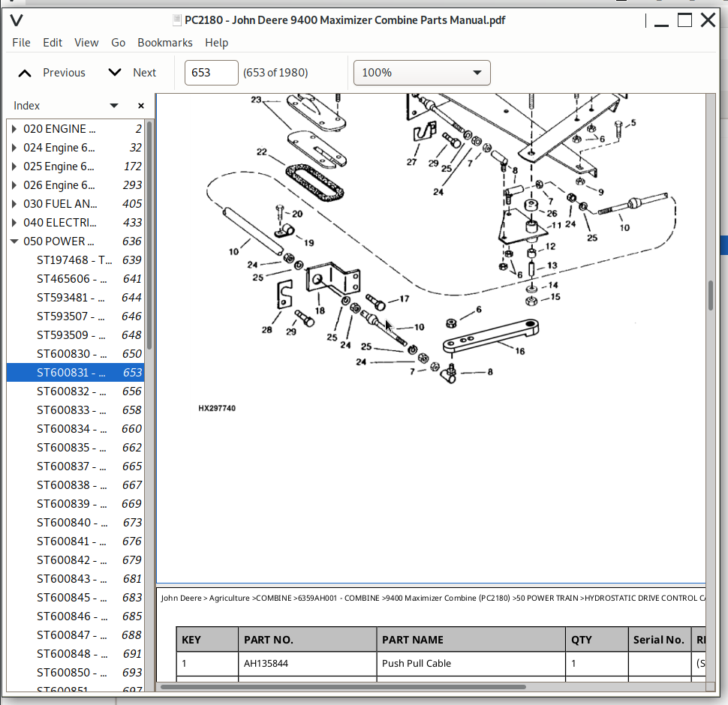Open the View menu

86,43
